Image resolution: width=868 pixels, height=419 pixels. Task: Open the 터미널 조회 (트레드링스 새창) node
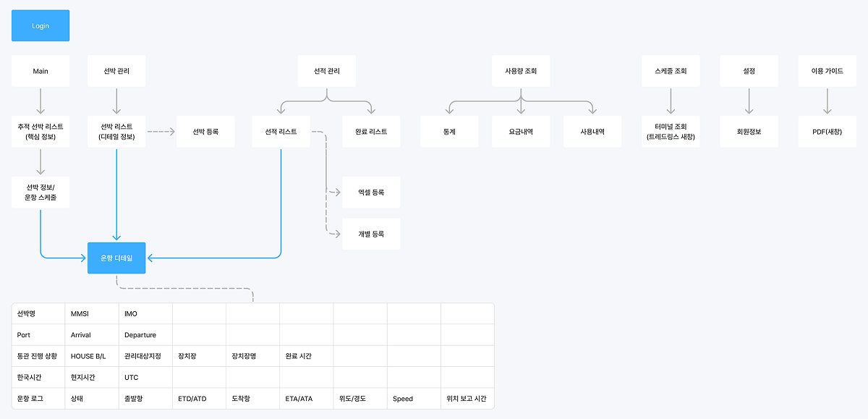click(671, 131)
